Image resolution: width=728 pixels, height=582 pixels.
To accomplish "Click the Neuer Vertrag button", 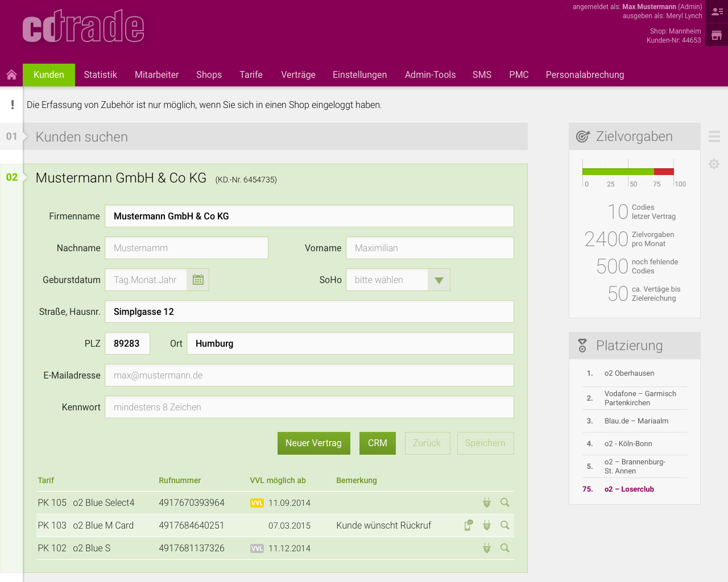I will pos(313,443).
